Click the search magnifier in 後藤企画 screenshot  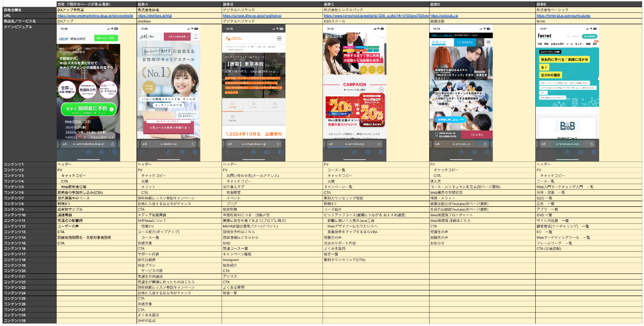[x=480, y=42]
